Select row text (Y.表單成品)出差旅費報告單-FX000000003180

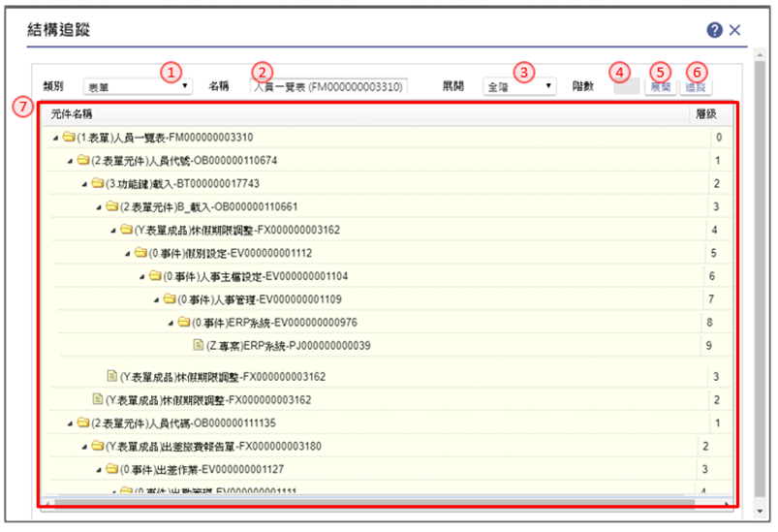point(213,447)
